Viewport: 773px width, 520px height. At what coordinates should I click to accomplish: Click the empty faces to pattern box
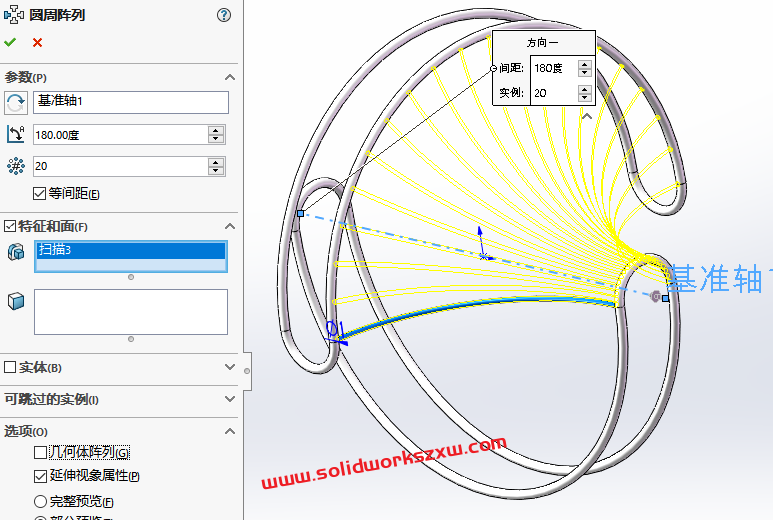coord(131,312)
